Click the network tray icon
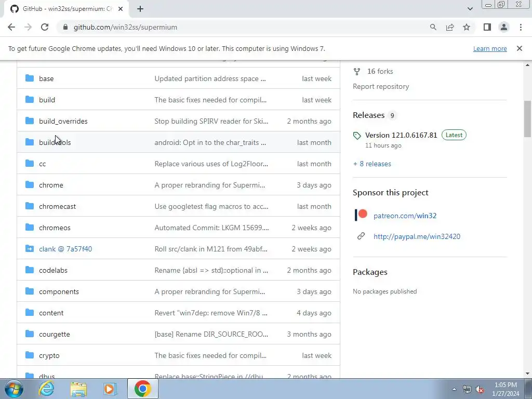This screenshot has height=399, width=532. coord(467,390)
